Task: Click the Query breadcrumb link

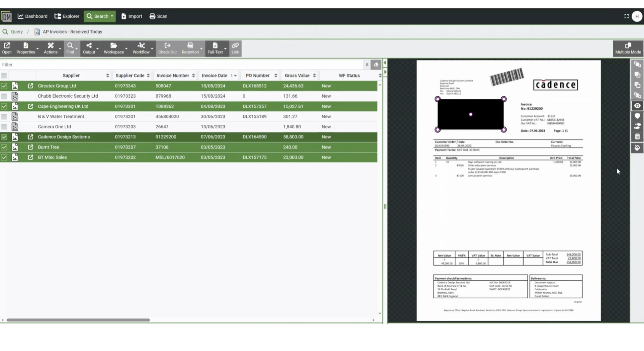Action: point(17,32)
